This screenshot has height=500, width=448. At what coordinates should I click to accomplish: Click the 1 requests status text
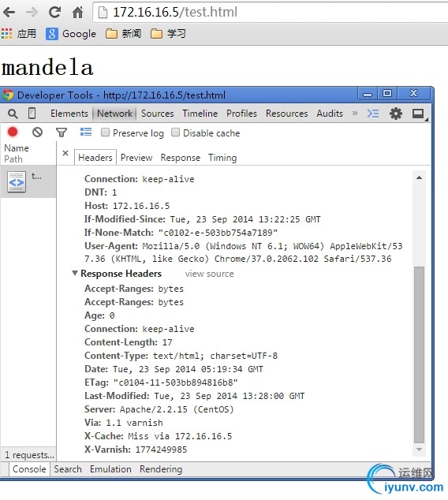pos(29,455)
